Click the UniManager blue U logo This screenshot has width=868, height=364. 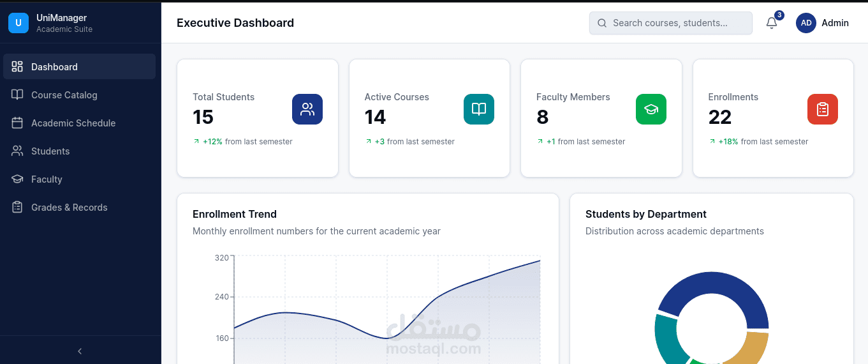tap(18, 23)
